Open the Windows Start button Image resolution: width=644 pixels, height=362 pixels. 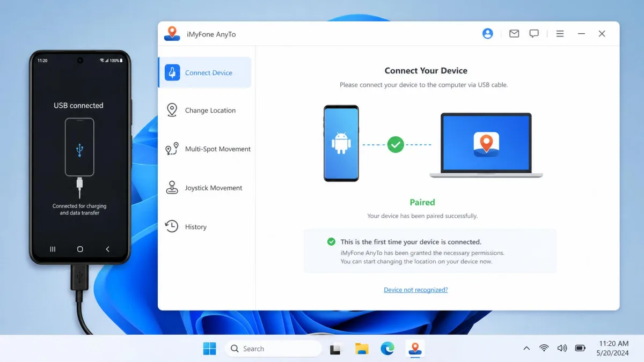click(209, 349)
